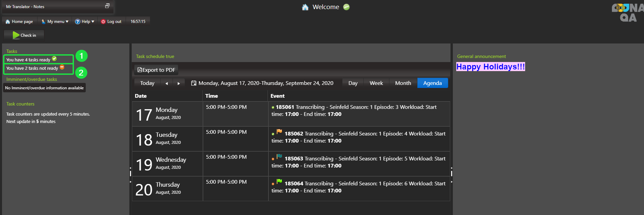Export the schedule to PDF
644x215 pixels.
point(156,70)
